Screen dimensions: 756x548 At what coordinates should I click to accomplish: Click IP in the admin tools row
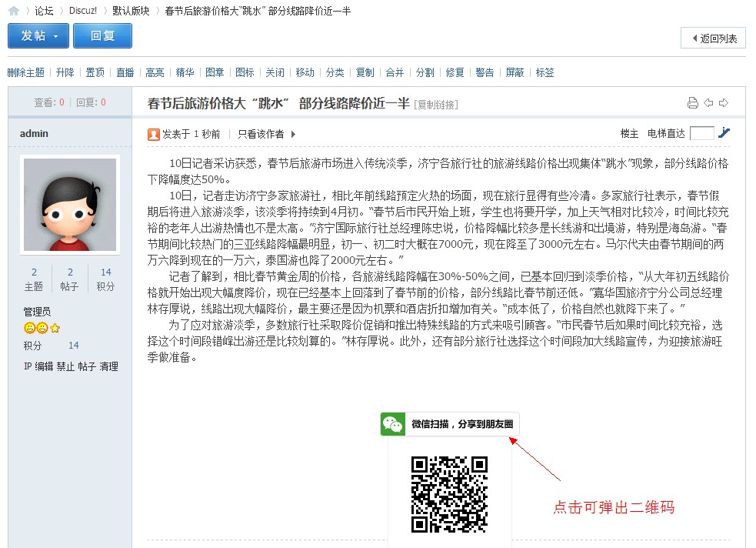(28, 366)
